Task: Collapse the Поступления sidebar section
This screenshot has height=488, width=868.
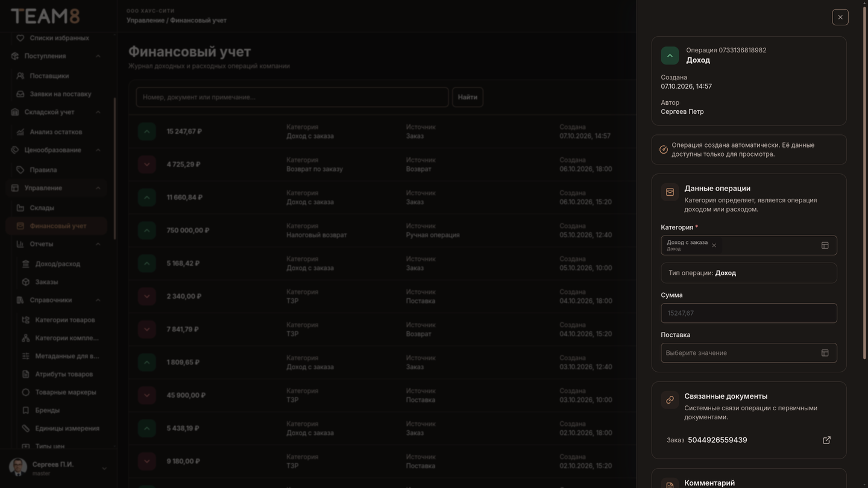Action: [98, 56]
